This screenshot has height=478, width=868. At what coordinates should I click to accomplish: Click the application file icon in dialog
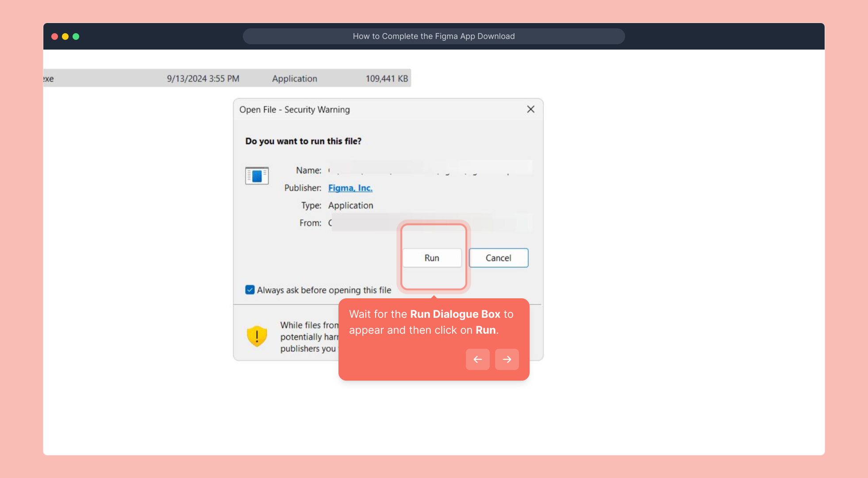tap(257, 176)
